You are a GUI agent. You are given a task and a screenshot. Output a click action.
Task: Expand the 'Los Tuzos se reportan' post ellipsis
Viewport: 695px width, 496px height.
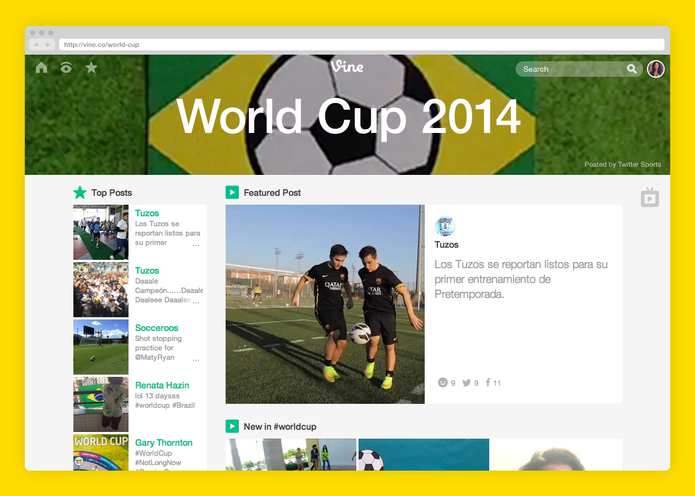point(196,245)
